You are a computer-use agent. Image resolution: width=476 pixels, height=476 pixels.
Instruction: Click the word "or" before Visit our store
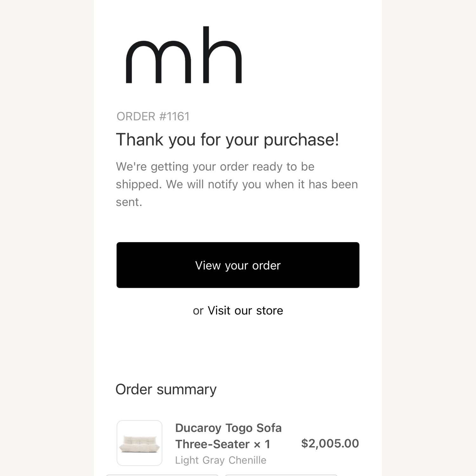198,311
